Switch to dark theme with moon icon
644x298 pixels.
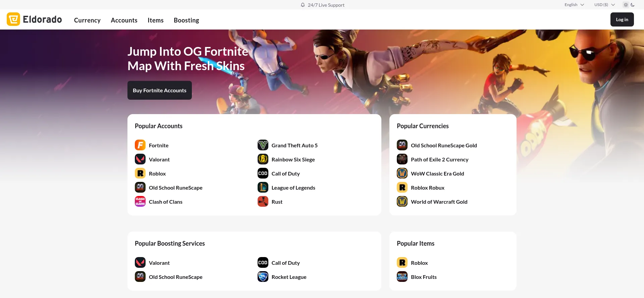(633, 5)
